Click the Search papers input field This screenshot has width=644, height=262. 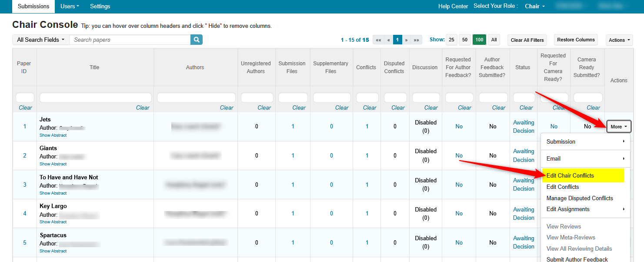coord(130,40)
